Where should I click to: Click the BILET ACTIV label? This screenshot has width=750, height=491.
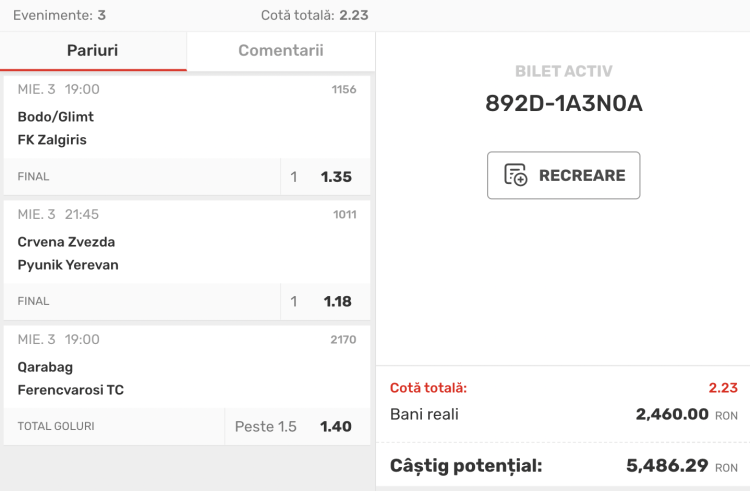pos(564,72)
